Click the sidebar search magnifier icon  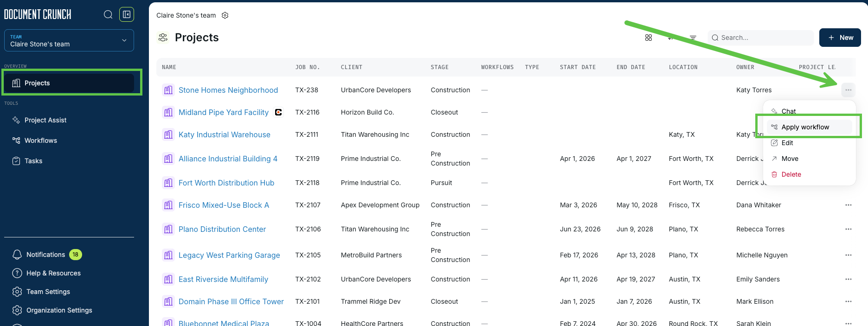point(108,14)
